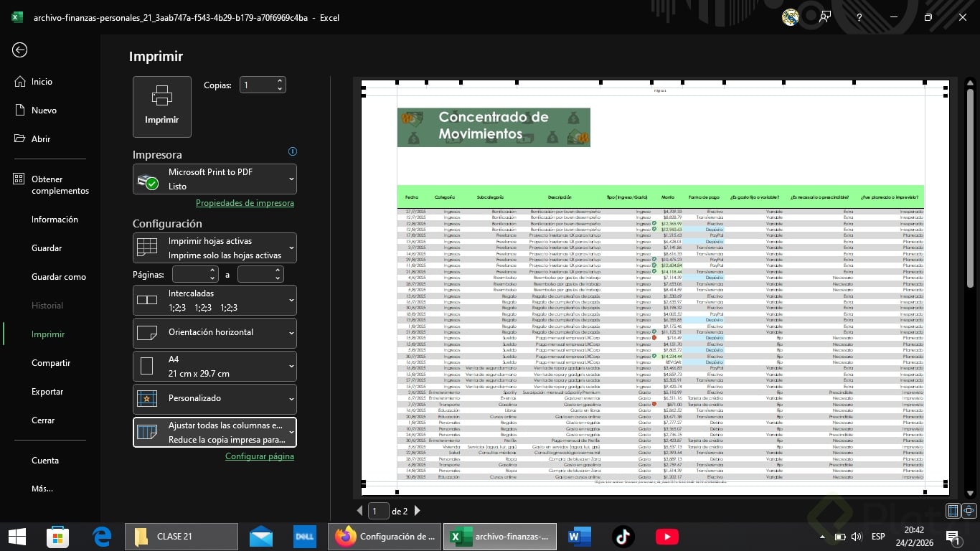Increase the Páginas start page value

pyautogui.click(x=213, y=270)
